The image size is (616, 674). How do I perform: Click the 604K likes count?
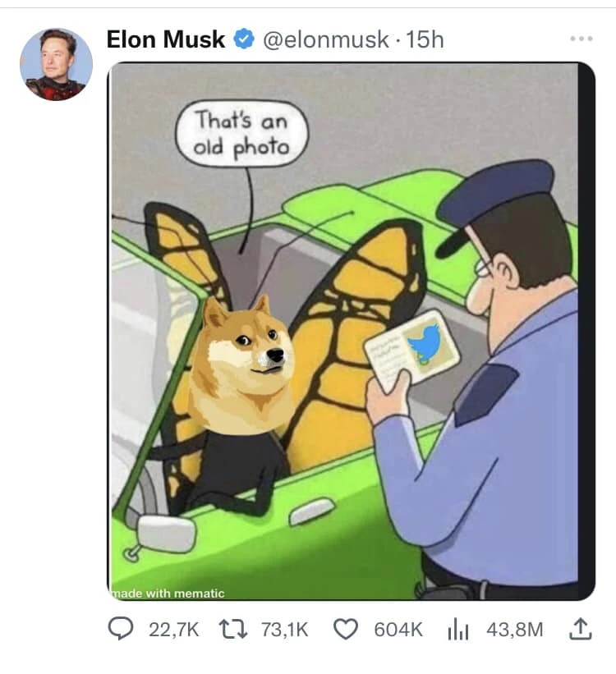[398, 630]
